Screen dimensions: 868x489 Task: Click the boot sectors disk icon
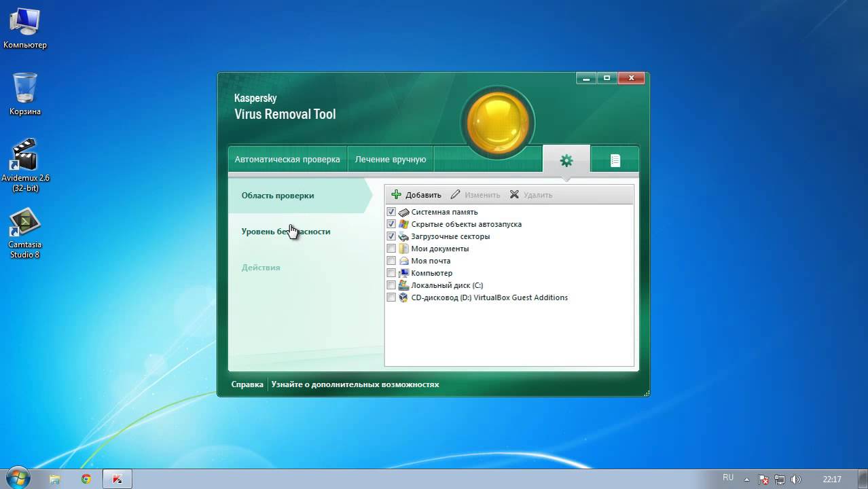403,236
